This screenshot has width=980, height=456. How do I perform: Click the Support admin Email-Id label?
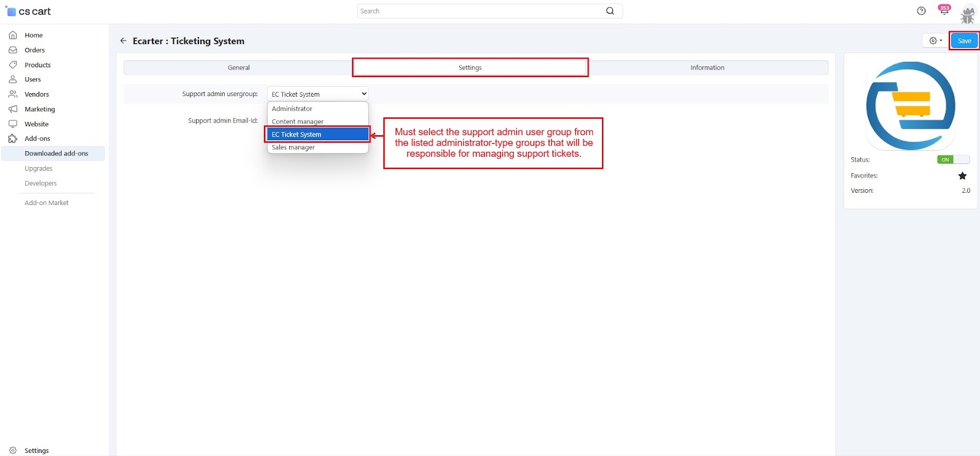coord(223,121)
